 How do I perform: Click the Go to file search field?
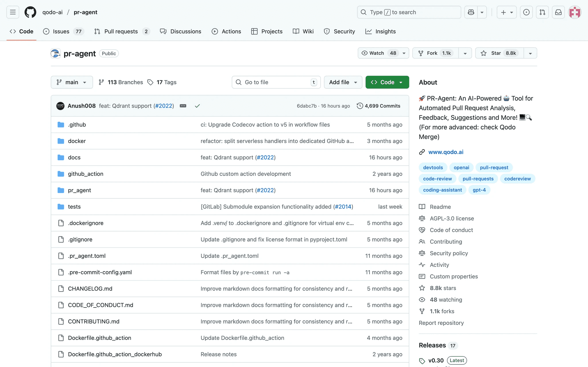(276, 82)
